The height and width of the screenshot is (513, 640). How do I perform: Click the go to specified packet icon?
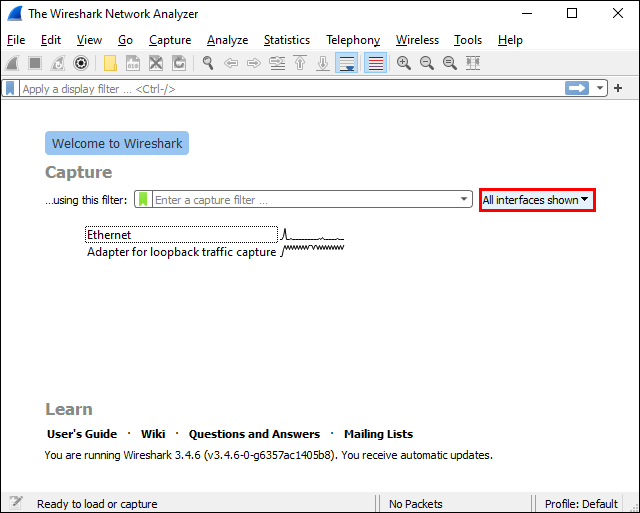(277, 63)
